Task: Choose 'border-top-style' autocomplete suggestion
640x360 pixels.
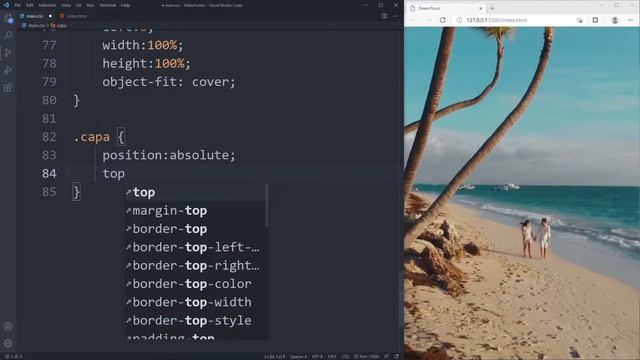Action: coord(195,321)
